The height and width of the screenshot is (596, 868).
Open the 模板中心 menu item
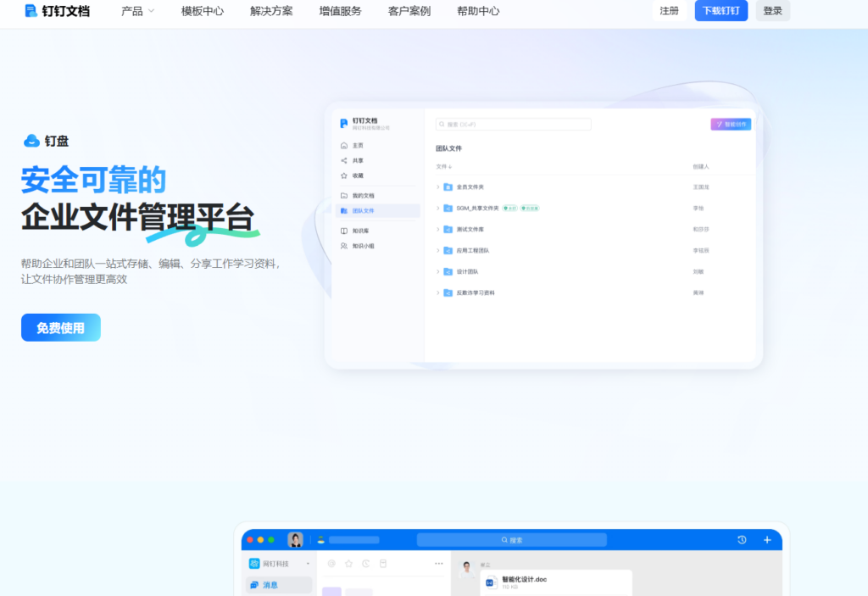(x=201, y=12)
